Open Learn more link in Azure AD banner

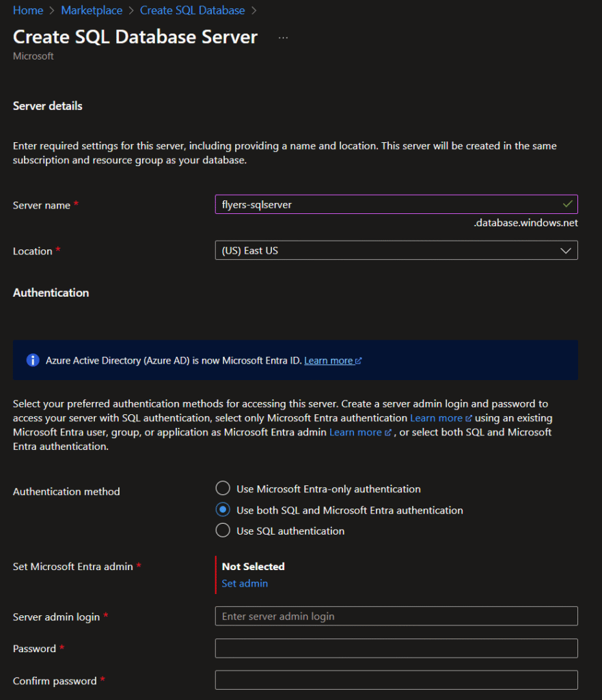[329, 361]
